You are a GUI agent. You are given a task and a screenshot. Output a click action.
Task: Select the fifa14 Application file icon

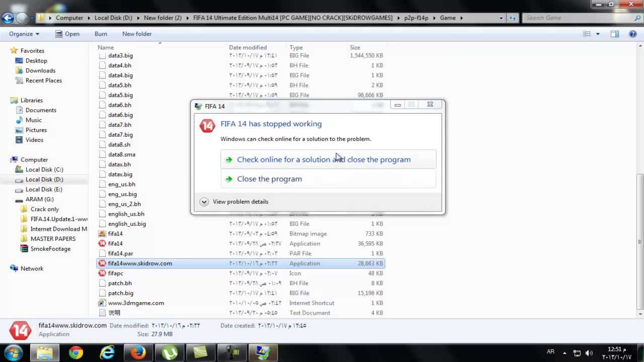tap(103, 243)
